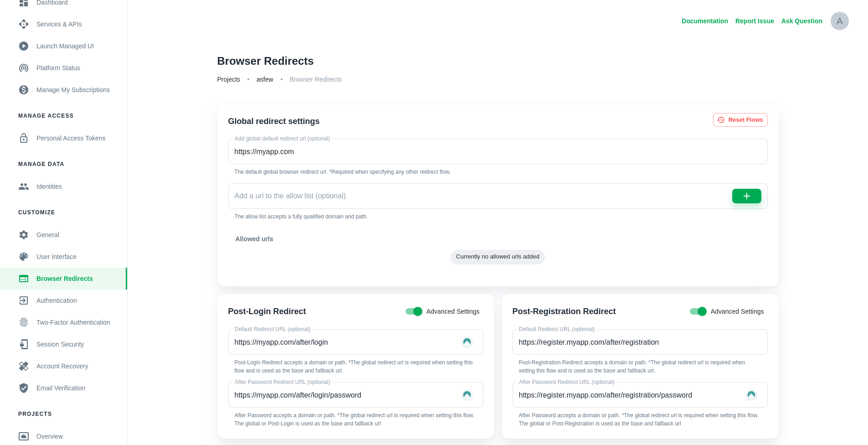The width and height of the screenshot is (868, 445).
Task: Select the Services & APIs compass icon
Action: point(24,24)
